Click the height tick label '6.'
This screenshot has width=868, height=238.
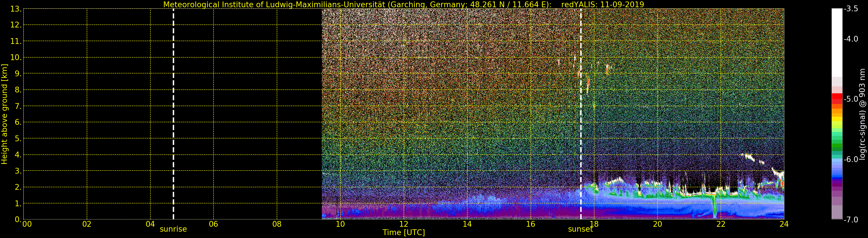[18, 122]
